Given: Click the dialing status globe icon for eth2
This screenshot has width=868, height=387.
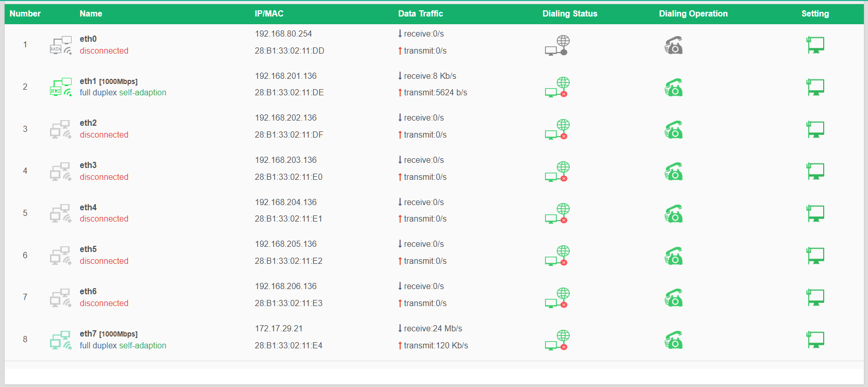Looking at the screenshot, I should (557, 129).
